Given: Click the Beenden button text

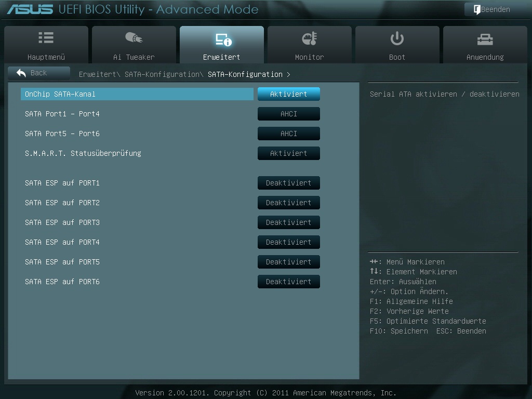Looking at the screenshot, I should tap(495, 9).
